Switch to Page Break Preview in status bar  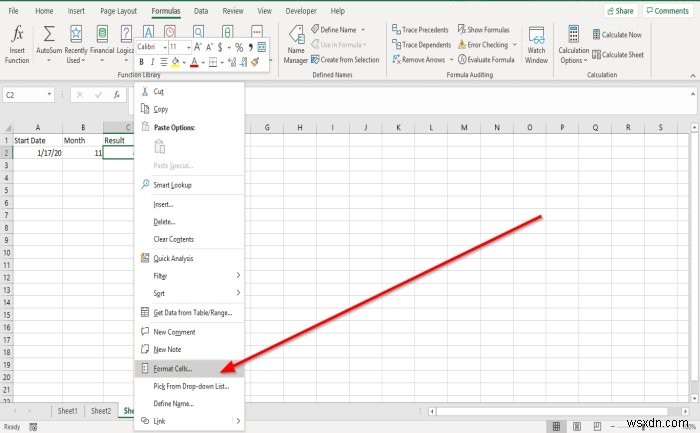click(x=597, y=426)
